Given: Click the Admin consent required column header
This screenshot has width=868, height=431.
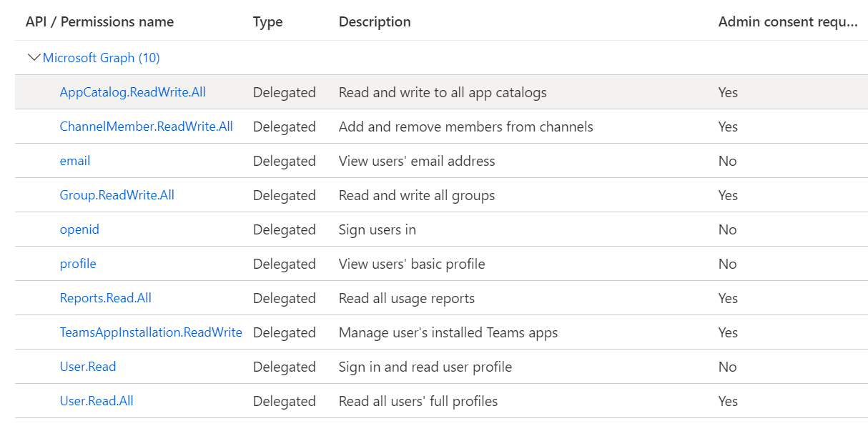Looking at the screenshot, I should (x=787, y=21).
